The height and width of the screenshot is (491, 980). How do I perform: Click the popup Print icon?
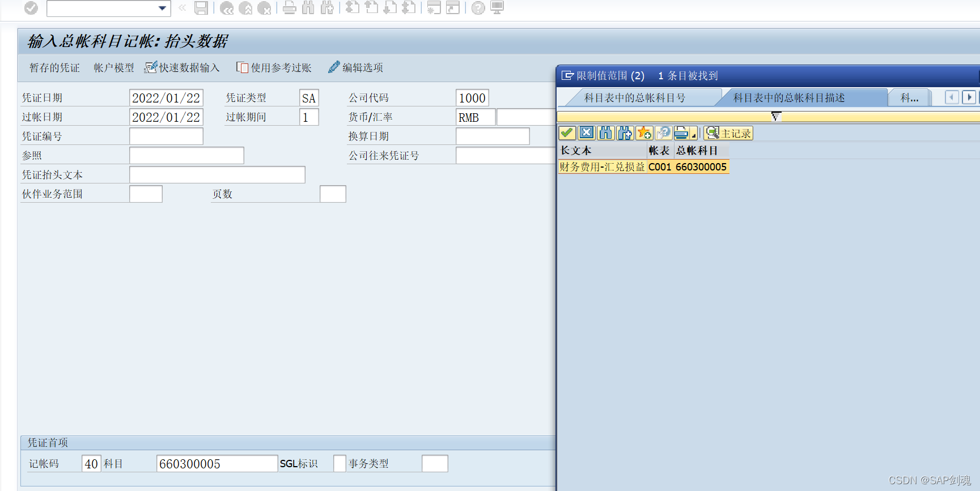coord(681,133)
